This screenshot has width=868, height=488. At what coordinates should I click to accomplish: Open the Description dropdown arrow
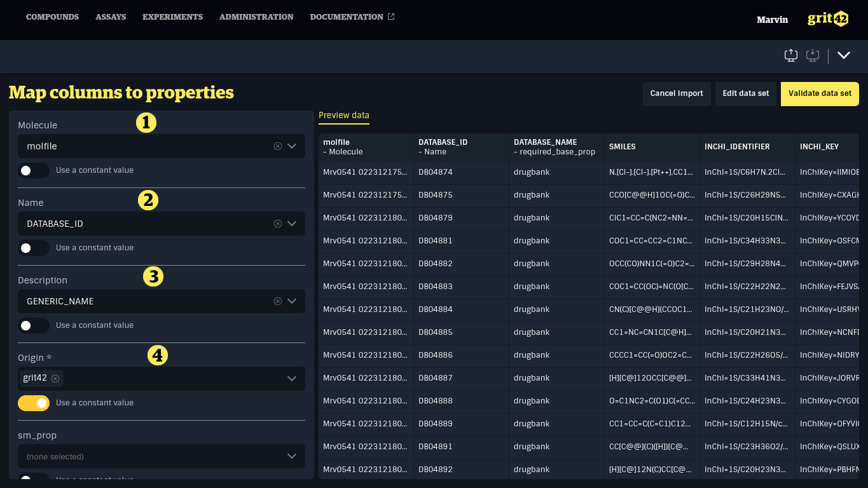(292, 301)
